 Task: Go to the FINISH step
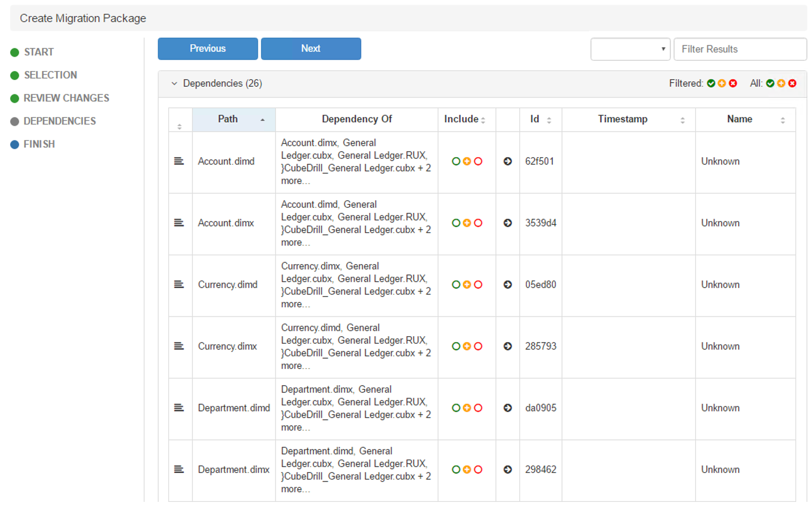pos(39,144)
